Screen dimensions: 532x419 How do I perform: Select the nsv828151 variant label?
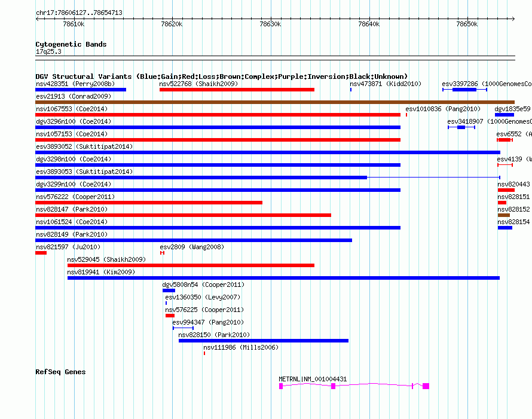pos(513,197)
